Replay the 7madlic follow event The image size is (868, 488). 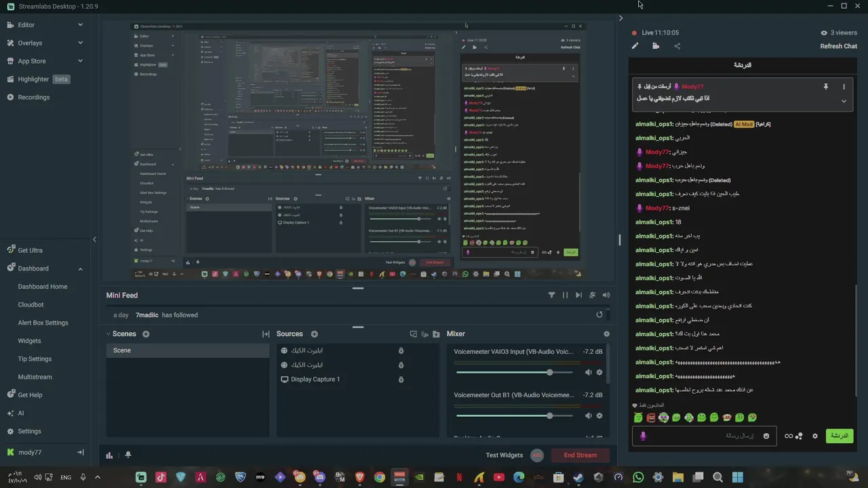[599, 314]
